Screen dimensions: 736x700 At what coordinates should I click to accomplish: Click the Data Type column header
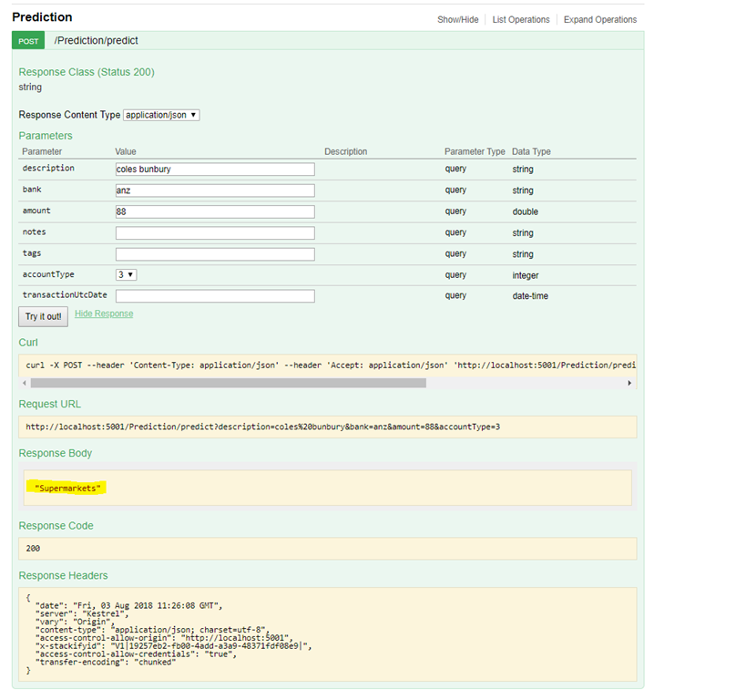click(x=531, y=151)
